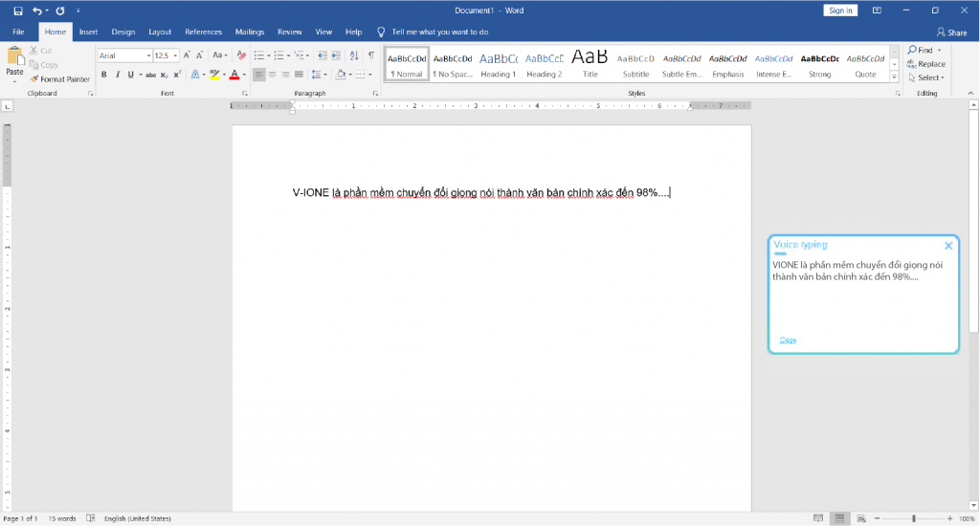The height and width of the screenshot is (526, 980).
Task: Copy the selected text
Action: pos(44,65)
